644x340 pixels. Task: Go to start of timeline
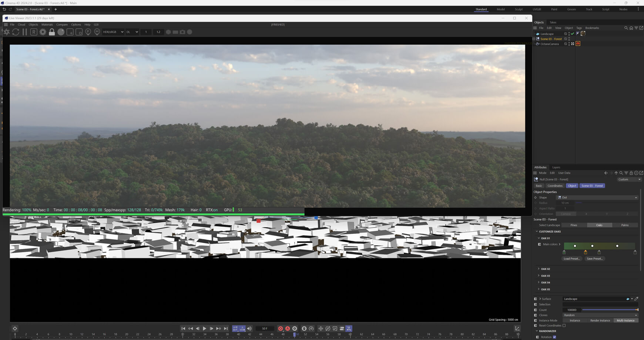tap(183, 329)
